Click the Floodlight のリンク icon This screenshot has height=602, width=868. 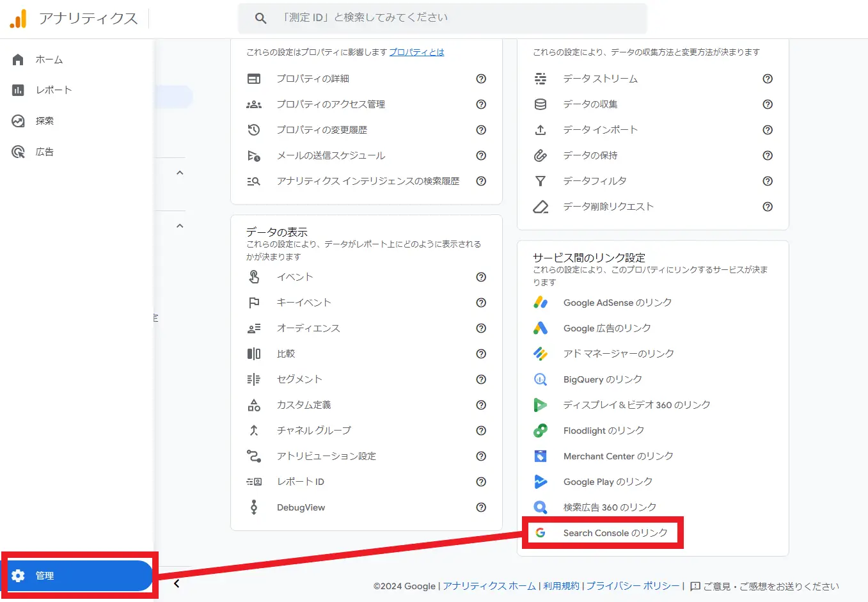point(541,431)
